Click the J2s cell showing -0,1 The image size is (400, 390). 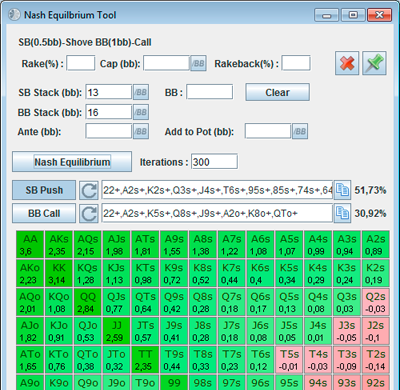[x=376, y=331]
